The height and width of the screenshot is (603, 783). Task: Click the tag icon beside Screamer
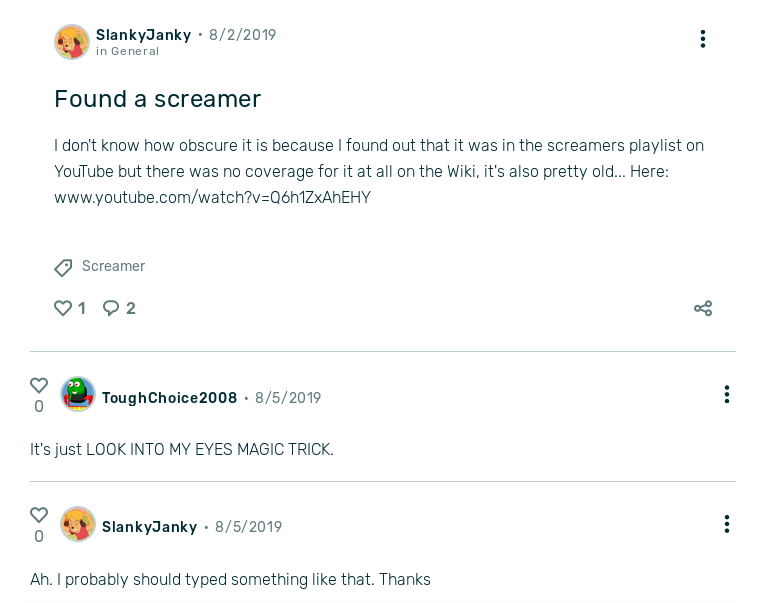tap(63, 268)
